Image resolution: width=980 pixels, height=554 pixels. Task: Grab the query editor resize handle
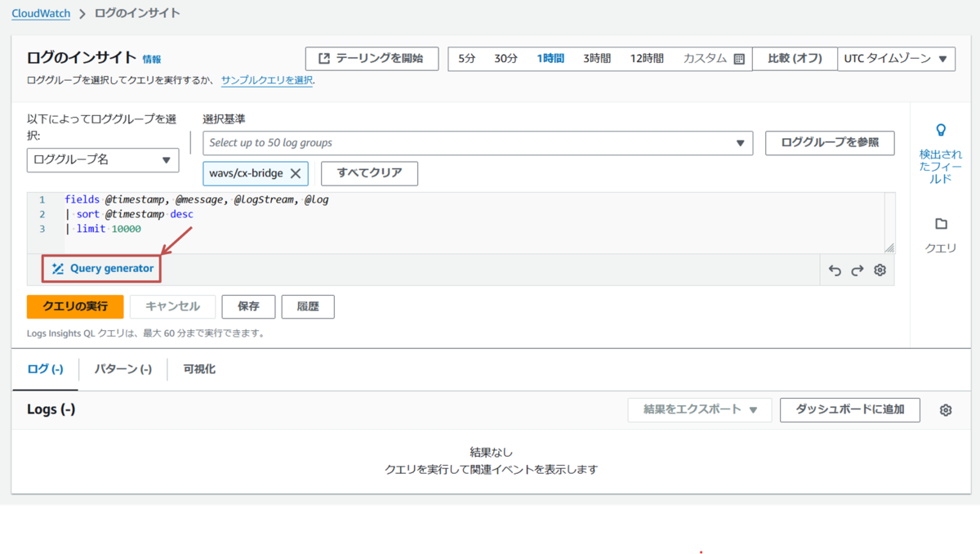pyautogui.click(x=889, y=248)
